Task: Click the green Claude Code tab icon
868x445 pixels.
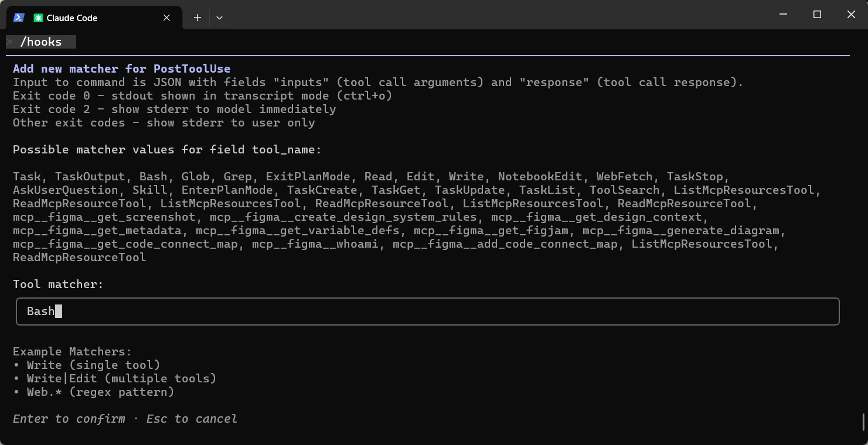Action: [x=38, y=18]
